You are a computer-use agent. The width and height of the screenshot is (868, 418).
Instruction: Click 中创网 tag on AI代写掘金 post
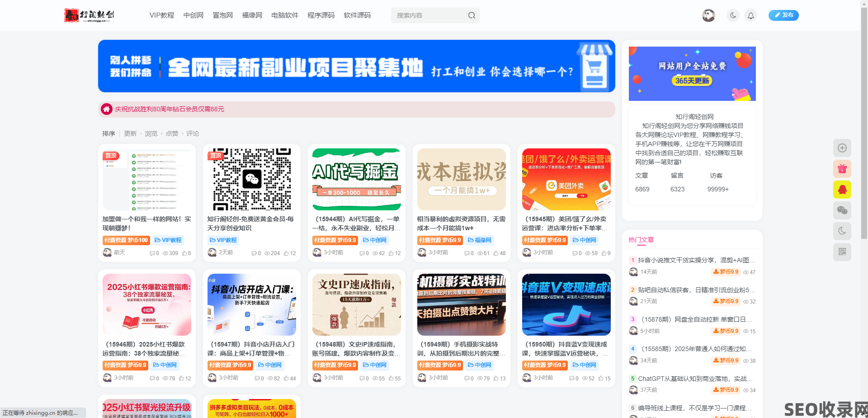(x=375, y=240)
